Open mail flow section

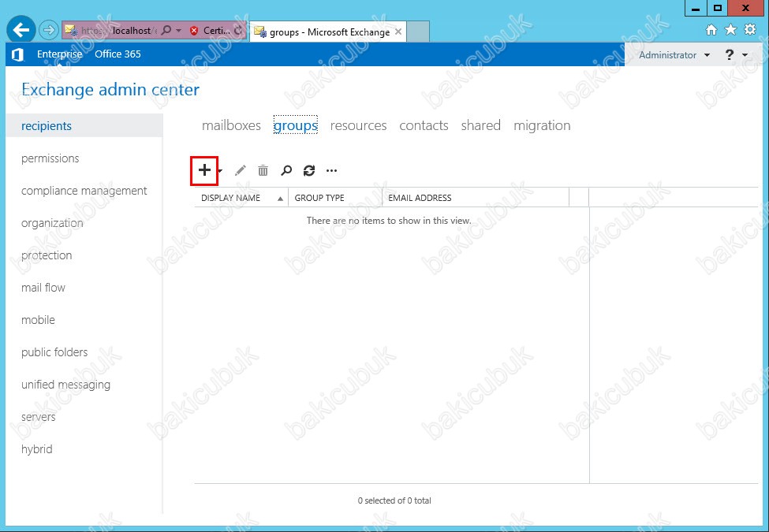(x=43, y=288)
